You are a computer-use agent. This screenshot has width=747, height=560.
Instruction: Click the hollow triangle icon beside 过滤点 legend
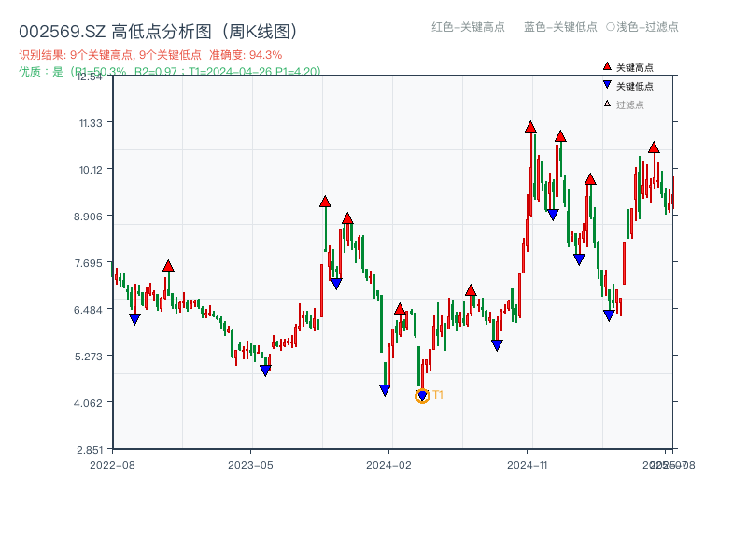point(607,104)
